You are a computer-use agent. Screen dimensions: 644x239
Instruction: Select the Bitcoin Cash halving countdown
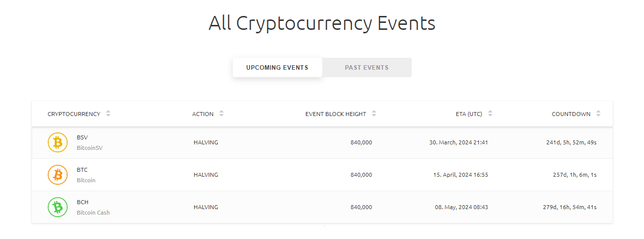pyautogui.click(x=569, y=207)
